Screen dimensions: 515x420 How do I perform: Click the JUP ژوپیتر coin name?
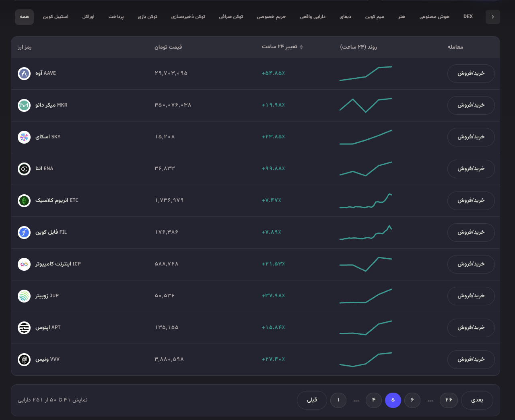47,296
